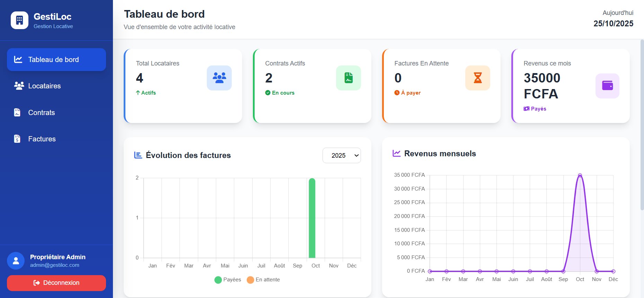Click the GestiLoc building logo icon
Image resolution: width=644 pixels, height=298 pixels.
[x=19, y=20]
